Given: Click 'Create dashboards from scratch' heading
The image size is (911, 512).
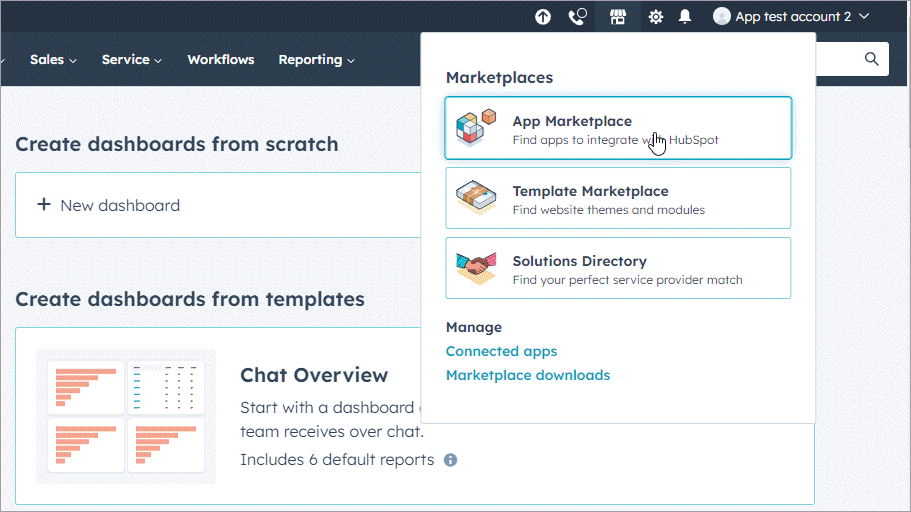Looking at the screenshot, I should 177,144.
